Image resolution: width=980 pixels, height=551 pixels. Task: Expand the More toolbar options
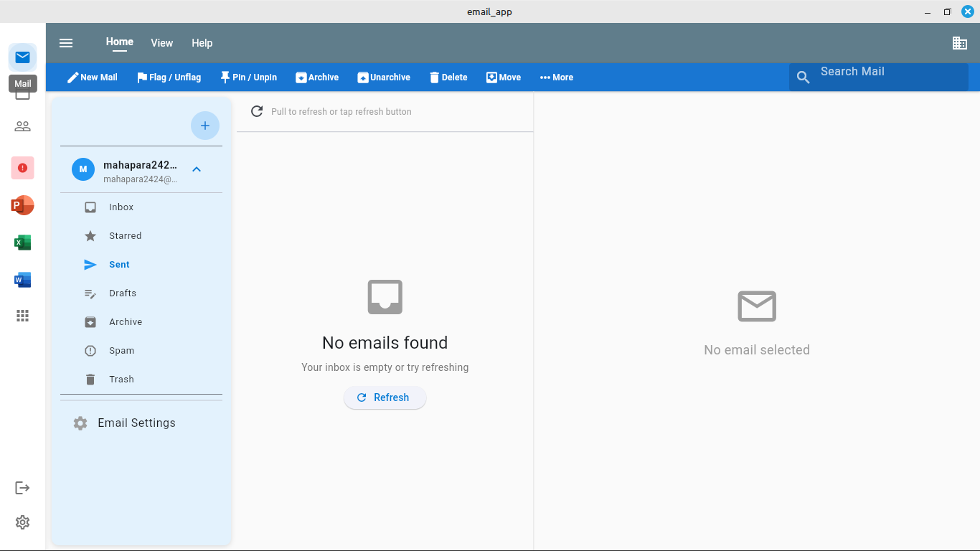(556, 77)
